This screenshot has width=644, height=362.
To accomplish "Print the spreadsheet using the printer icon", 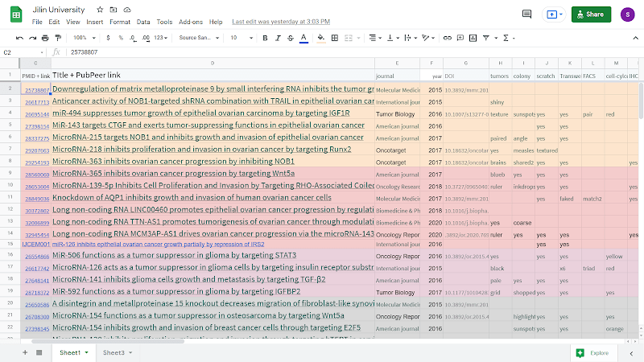I will (x=46, y=37).
